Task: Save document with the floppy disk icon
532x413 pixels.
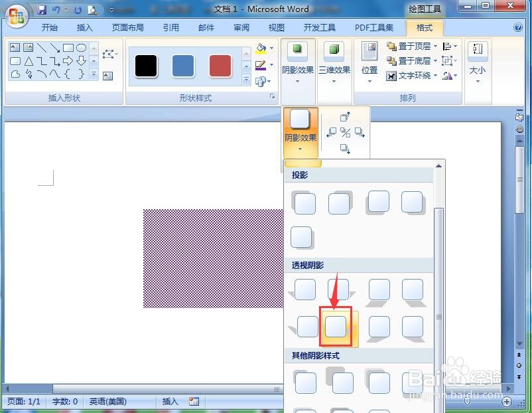Action: tap(42, 10)
